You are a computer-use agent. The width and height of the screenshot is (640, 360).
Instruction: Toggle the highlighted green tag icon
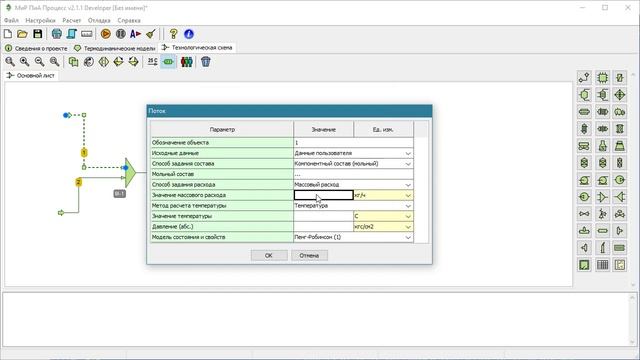(x=168, y=62)
